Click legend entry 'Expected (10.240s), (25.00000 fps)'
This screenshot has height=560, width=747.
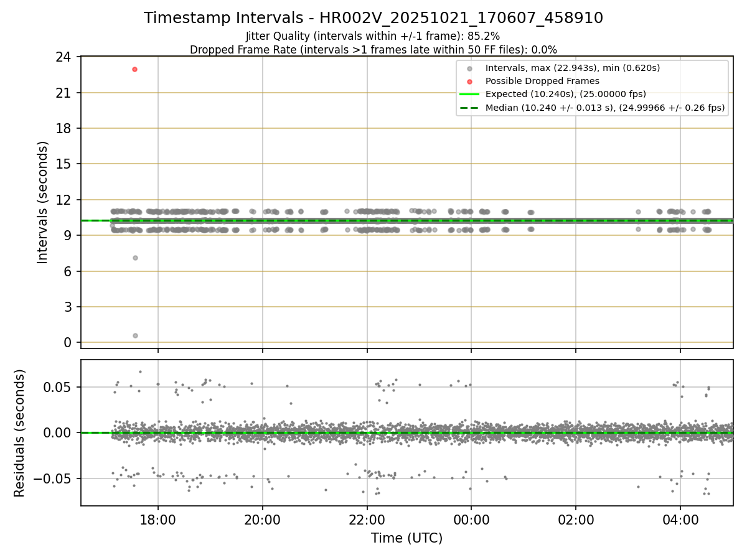pos(566,95)
